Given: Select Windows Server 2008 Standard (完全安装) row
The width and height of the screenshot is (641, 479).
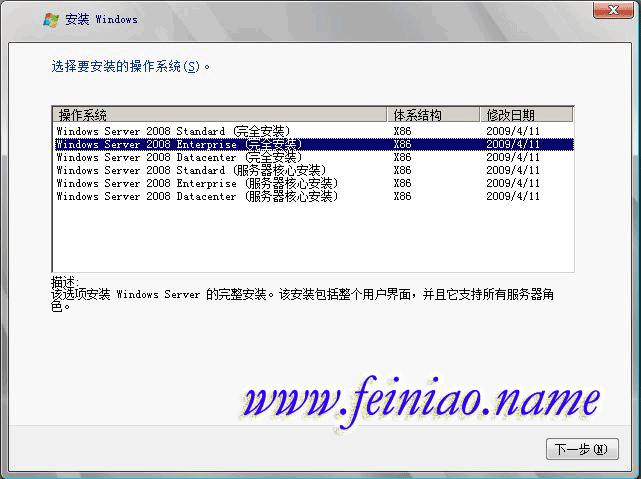Looking at the screenshot, I should pos(314,131).
